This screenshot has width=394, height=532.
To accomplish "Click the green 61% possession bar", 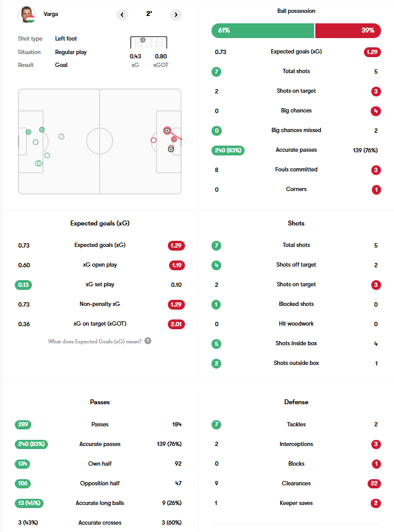I will [262, 31].
